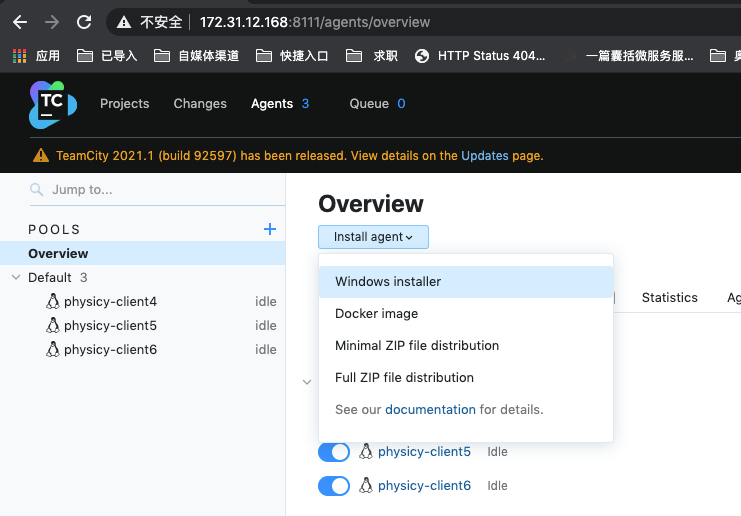Click Linux icon beside physicy-client4 in sidebar
This screenshot has height=516, width=741.
click(53, 301)
